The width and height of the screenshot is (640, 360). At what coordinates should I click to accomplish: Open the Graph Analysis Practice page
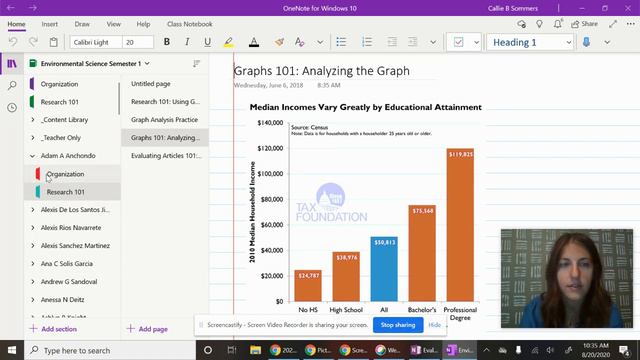[x=165, y=120]
